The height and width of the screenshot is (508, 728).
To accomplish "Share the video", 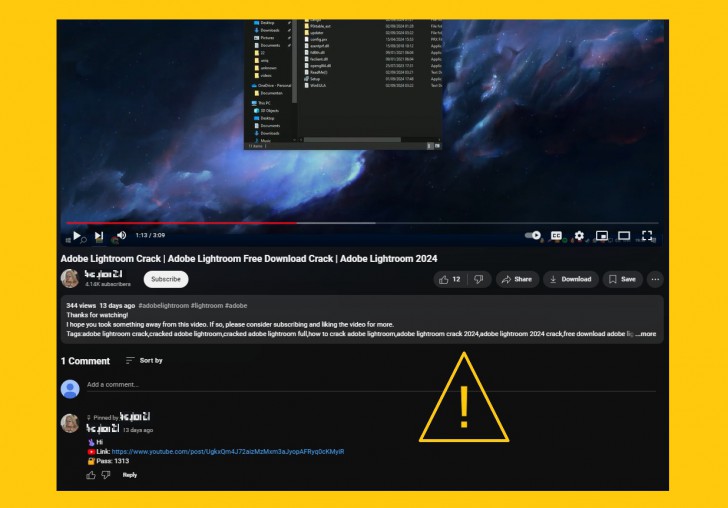I will tap(517, 280).
